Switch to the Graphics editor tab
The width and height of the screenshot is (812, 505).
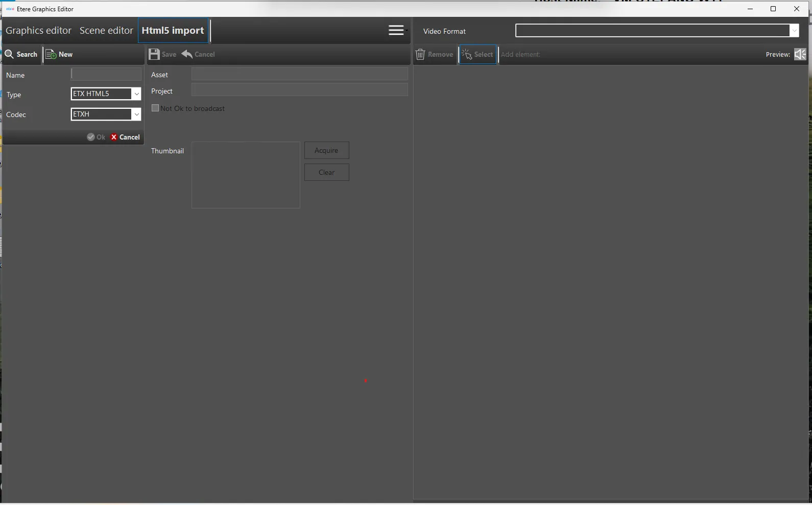[38, 31]
